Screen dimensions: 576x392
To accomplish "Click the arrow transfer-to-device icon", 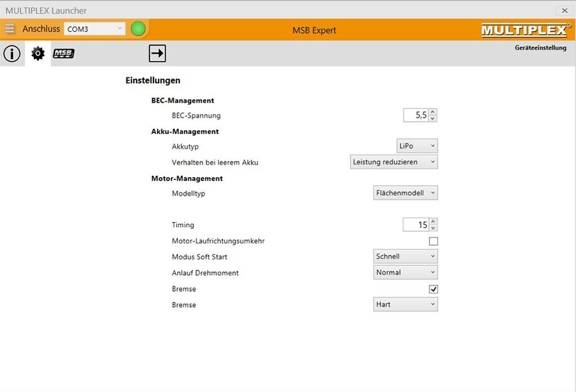I will tap(157, 53).
